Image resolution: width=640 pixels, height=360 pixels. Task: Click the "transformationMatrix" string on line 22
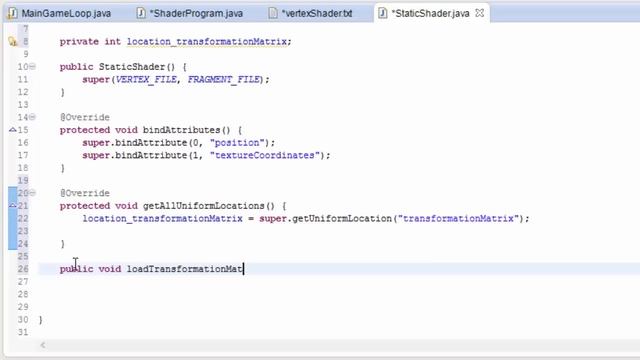pos(458,218)
